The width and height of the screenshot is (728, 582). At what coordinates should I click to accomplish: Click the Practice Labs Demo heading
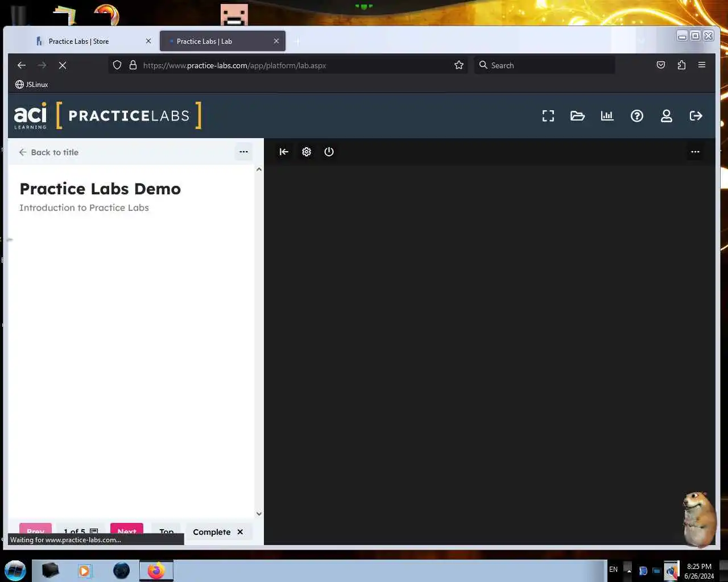click(100, 189)
